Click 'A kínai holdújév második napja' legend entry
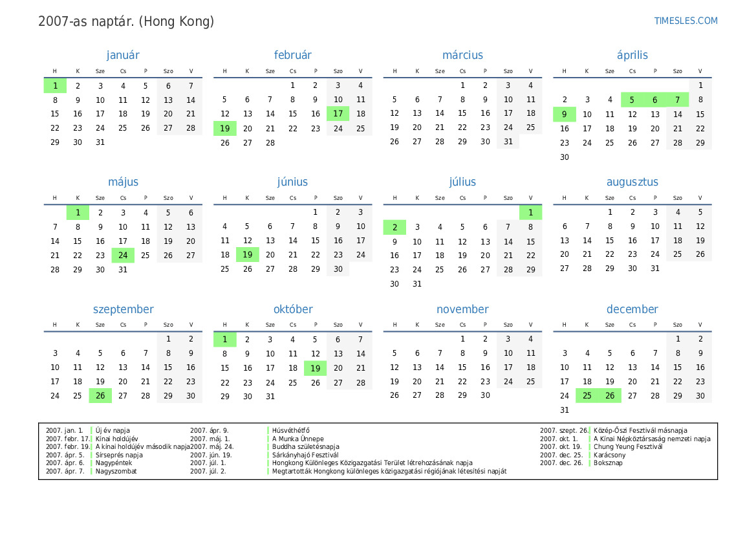Viewport: 756px width, 535px height. click(143, 447)
